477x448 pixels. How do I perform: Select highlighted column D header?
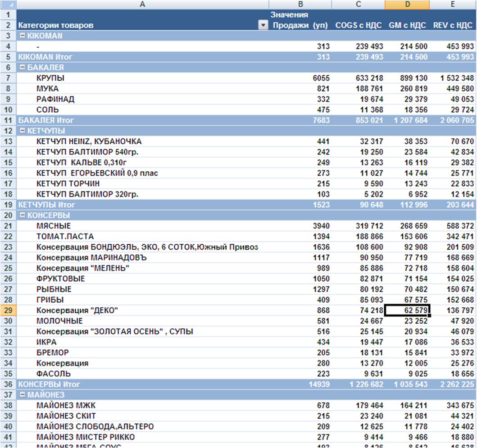click(407, 5)
